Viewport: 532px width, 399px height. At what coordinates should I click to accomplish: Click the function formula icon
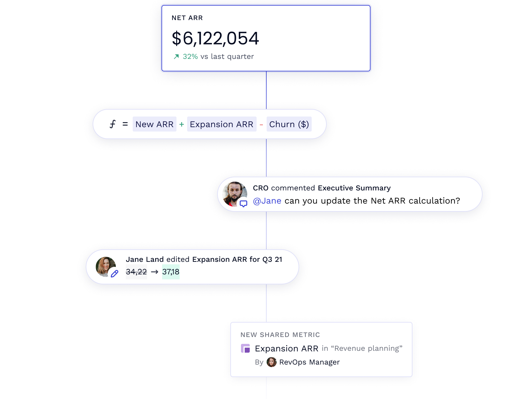pyautogui.click(x=113, y=124)
